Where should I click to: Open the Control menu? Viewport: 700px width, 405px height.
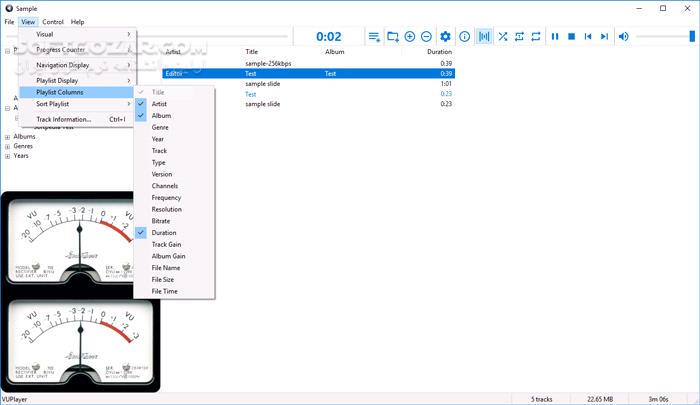(x=53, y=21)
